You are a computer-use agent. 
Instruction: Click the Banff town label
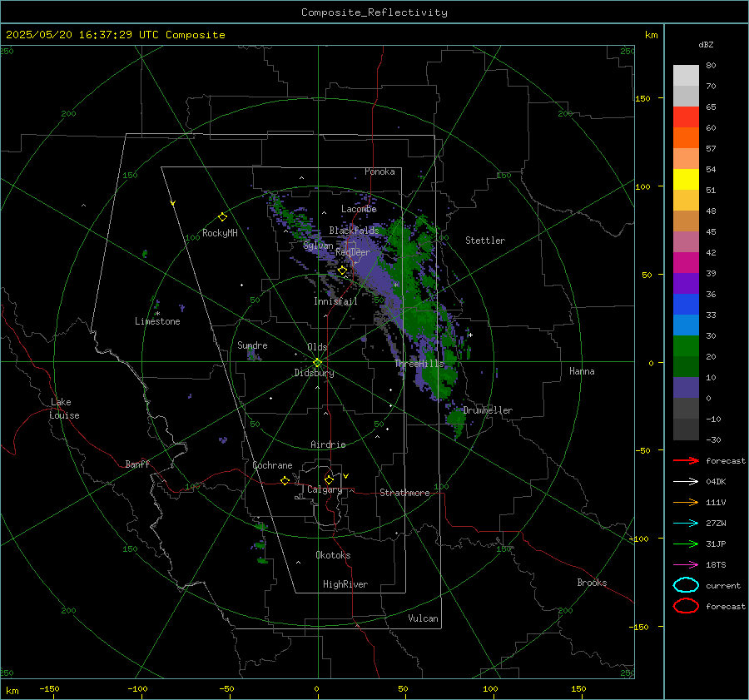(137, 464)
